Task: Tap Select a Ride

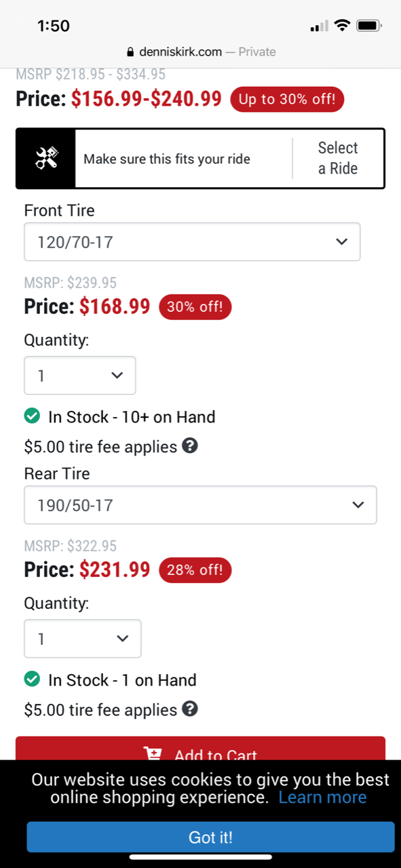Action: (x=338, y=158)
